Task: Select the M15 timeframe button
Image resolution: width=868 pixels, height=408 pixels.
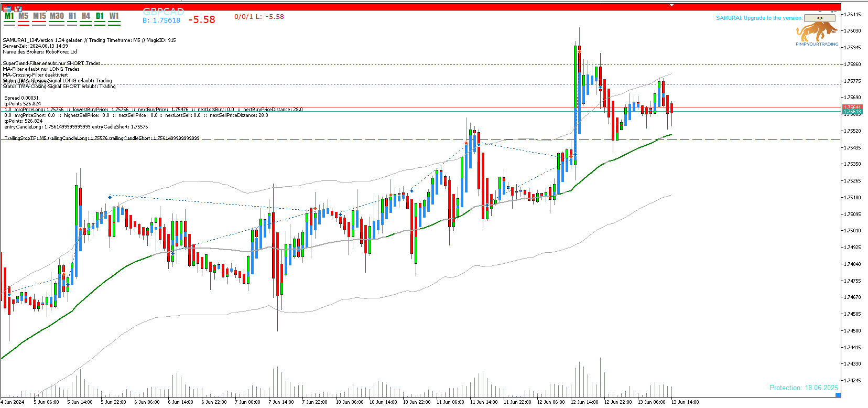Action: point(39,16)
